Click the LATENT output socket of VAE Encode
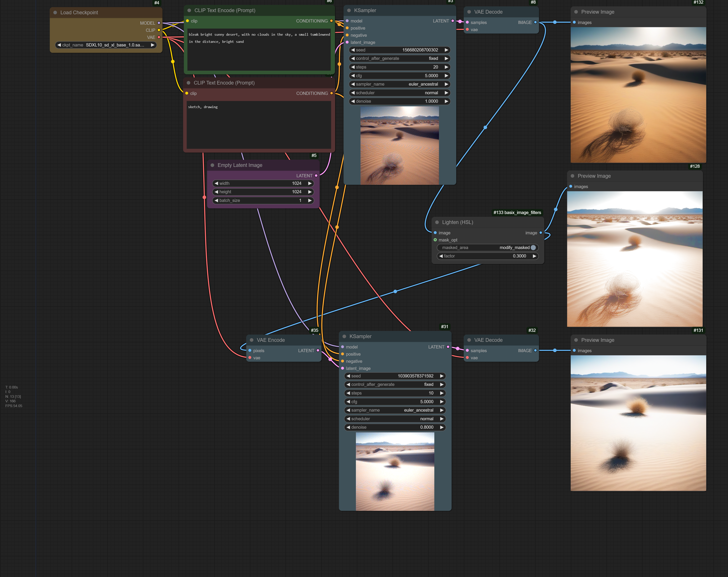 pyautogui.click(x=318, y=351)
